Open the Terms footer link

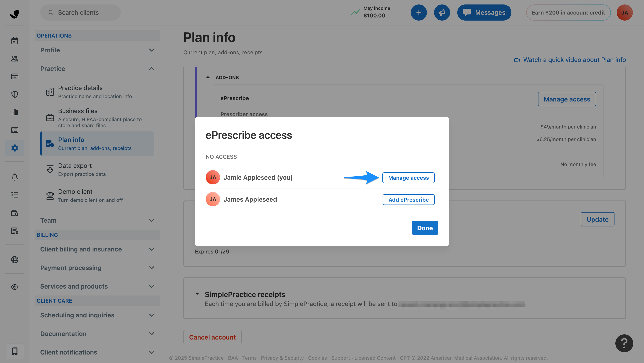[x=249, y=358]
